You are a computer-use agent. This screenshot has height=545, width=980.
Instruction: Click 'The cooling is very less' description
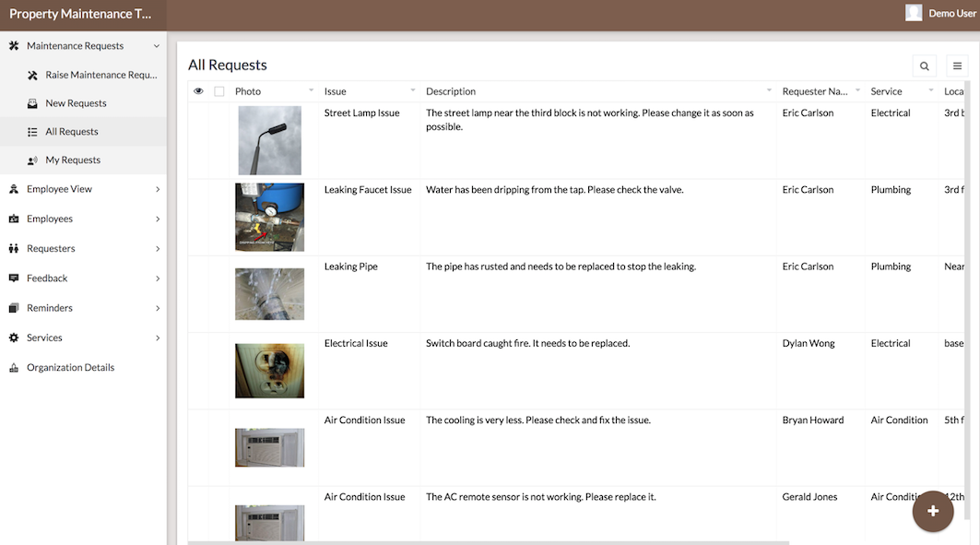[x=538, y=421]
